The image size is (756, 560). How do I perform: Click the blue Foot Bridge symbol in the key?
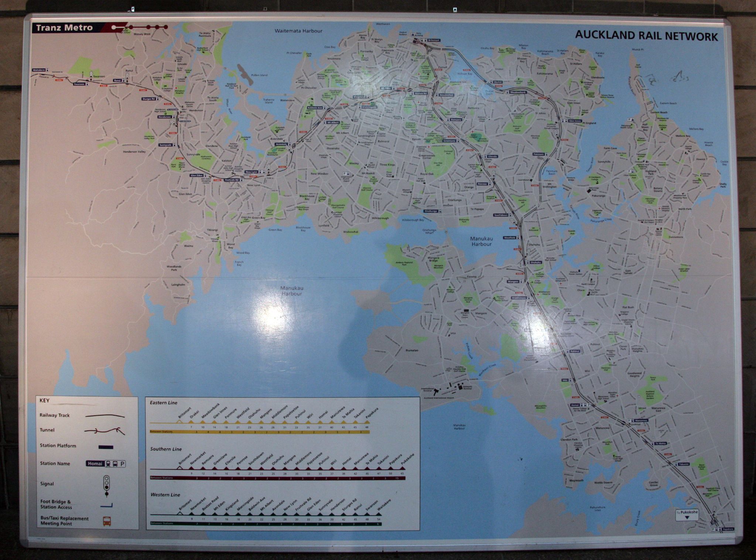click(106, 505)
